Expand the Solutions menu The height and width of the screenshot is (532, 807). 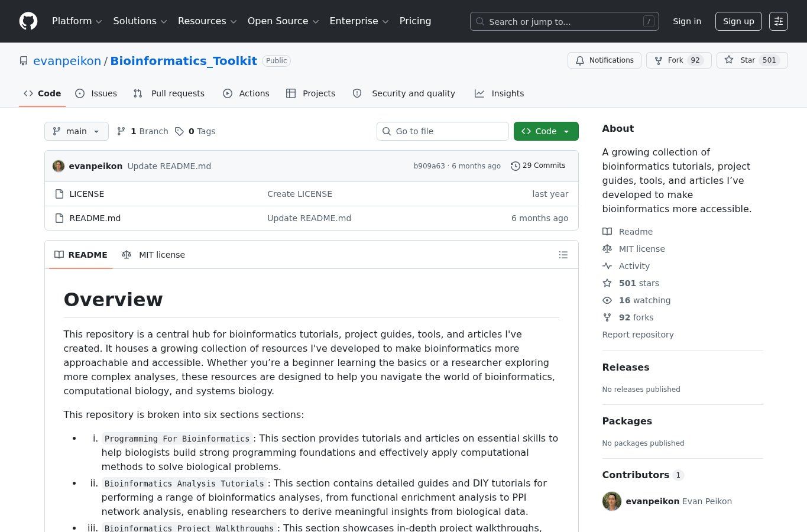click(140, 21)
